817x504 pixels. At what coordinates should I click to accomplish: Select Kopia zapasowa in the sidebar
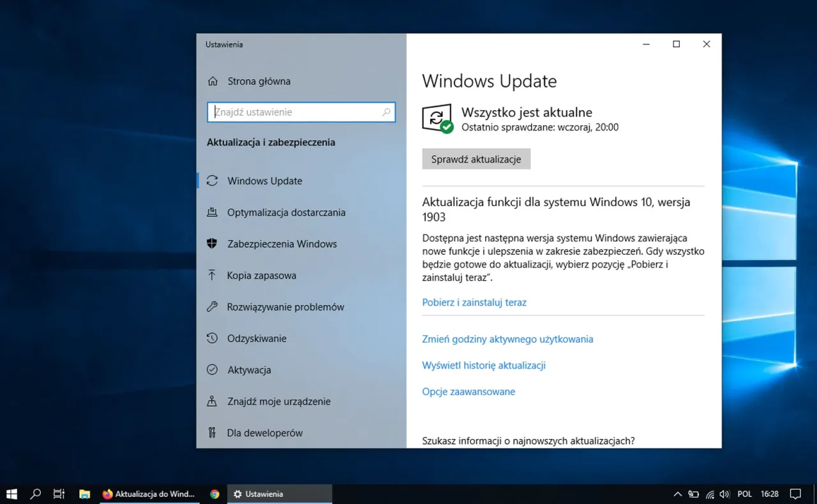(262, 275)
